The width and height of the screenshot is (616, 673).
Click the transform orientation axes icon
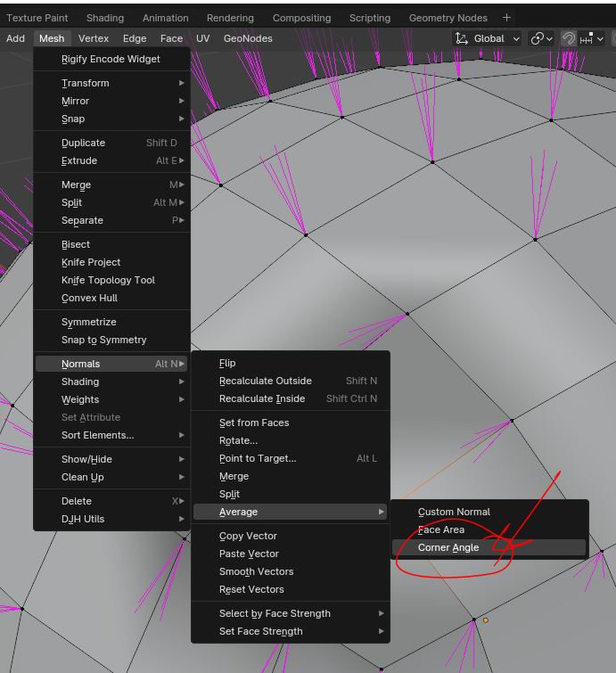(x=461, y=38)
